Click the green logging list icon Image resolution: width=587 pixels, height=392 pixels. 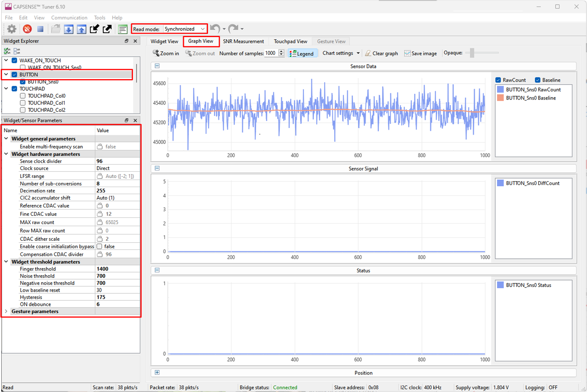[x=123, y=29]
